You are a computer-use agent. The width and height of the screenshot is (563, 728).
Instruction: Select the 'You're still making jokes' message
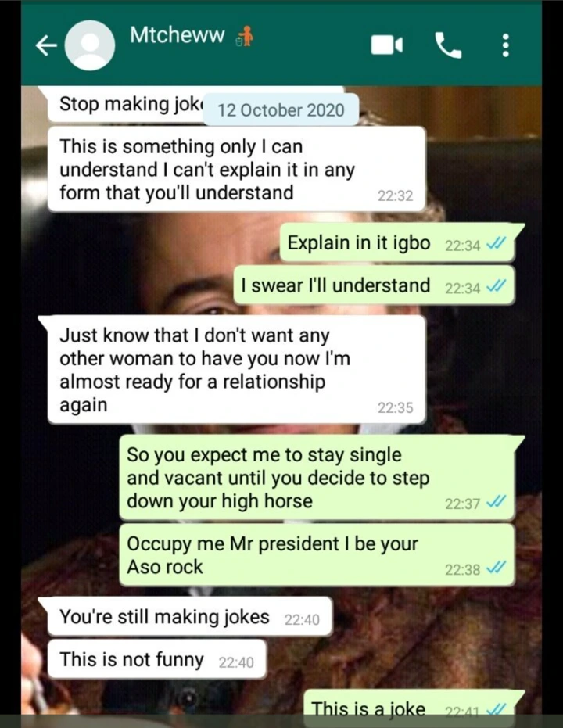point(190,616)
